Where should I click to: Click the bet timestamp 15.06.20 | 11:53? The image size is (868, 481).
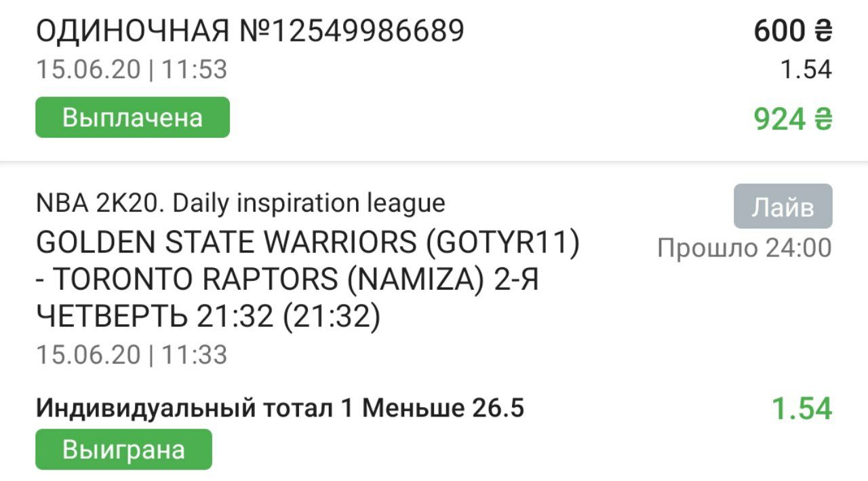pos(132,69)
